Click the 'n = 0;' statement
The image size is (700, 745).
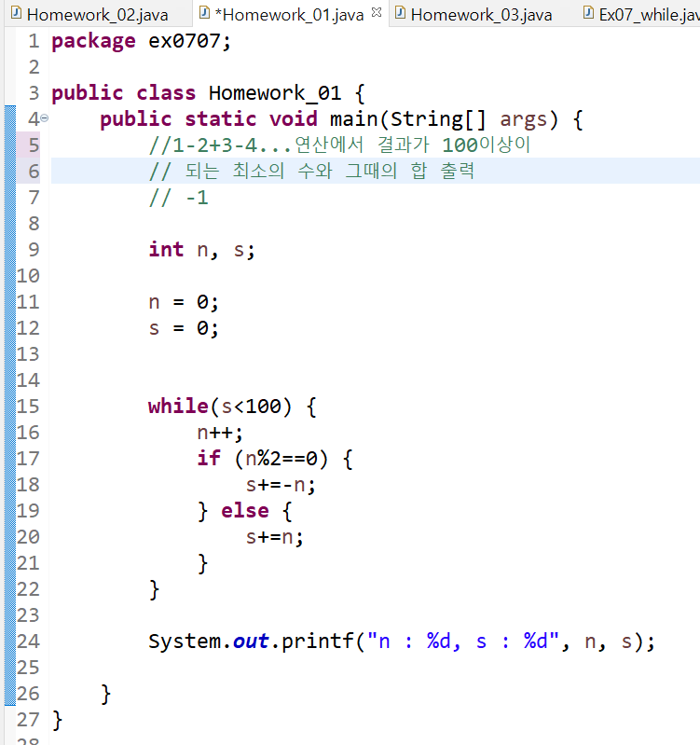point(184,302)
